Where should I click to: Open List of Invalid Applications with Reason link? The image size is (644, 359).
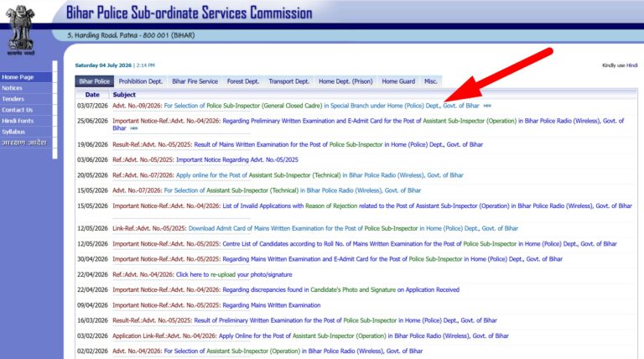(x=427, y=206)
